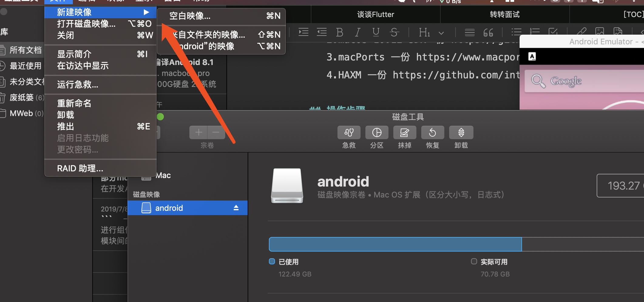
Task: Toggle italic formatting in editor toolbar
Action: (x=358, y=32)
